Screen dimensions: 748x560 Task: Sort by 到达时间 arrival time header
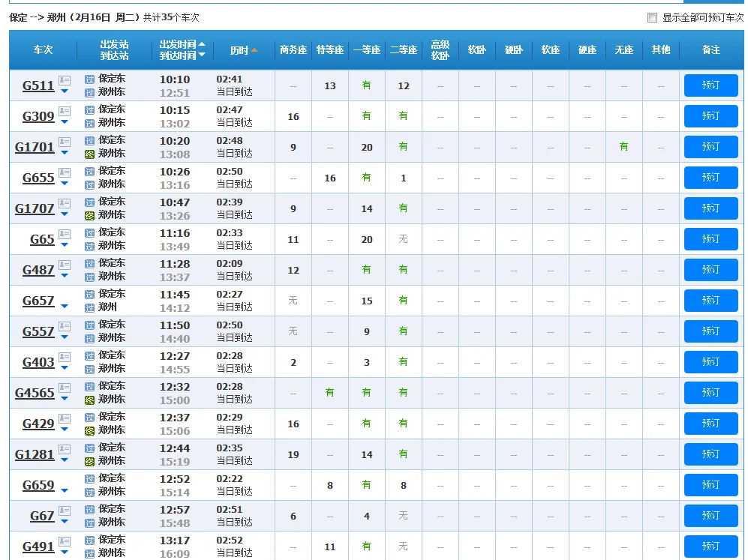click(x=182, y=55)
